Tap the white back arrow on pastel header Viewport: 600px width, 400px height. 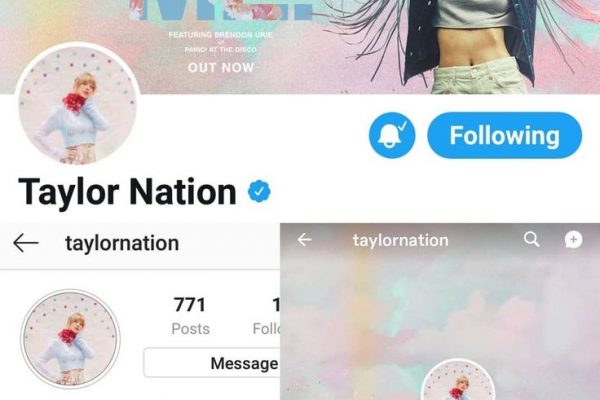305,240
